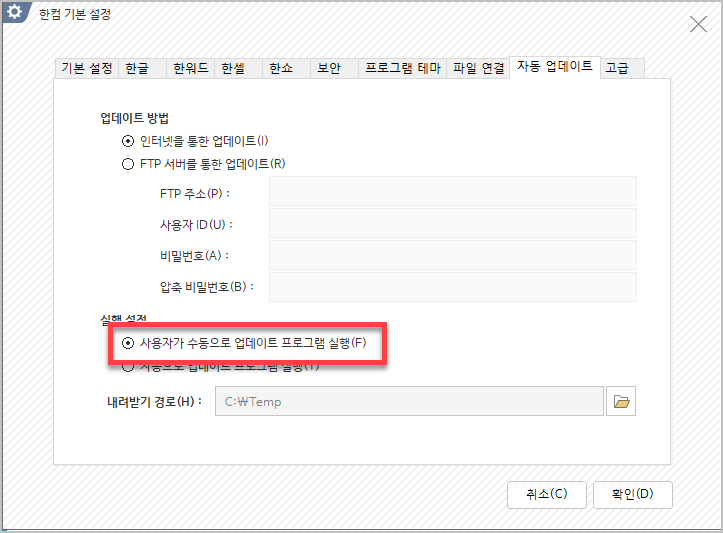This screenshot has height=533, width=723.
Task: Click the FTP 주소(P) label
Action: click(195, 194)
